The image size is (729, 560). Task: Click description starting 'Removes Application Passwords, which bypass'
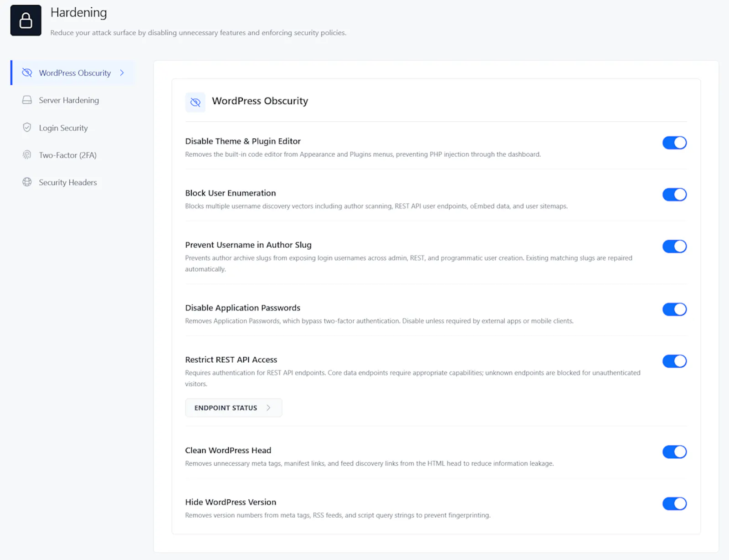pyautogui.click(x=379, y=321)
